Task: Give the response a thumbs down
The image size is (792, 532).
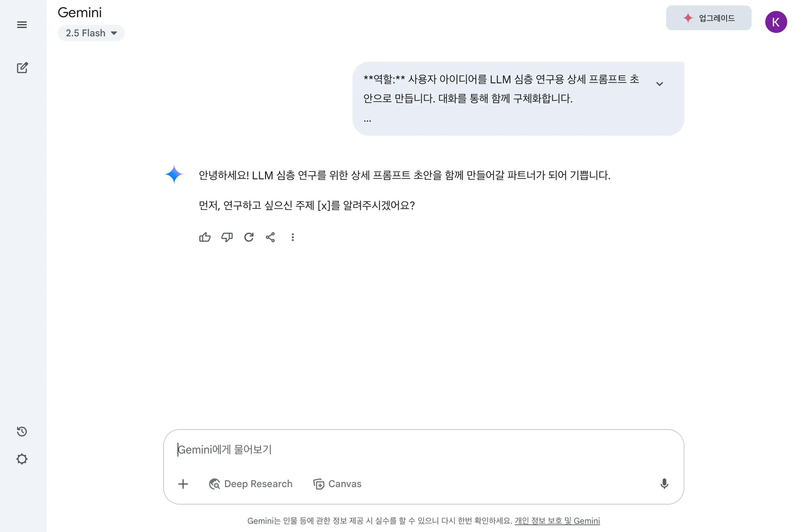Action: click(x=227, y=237)
